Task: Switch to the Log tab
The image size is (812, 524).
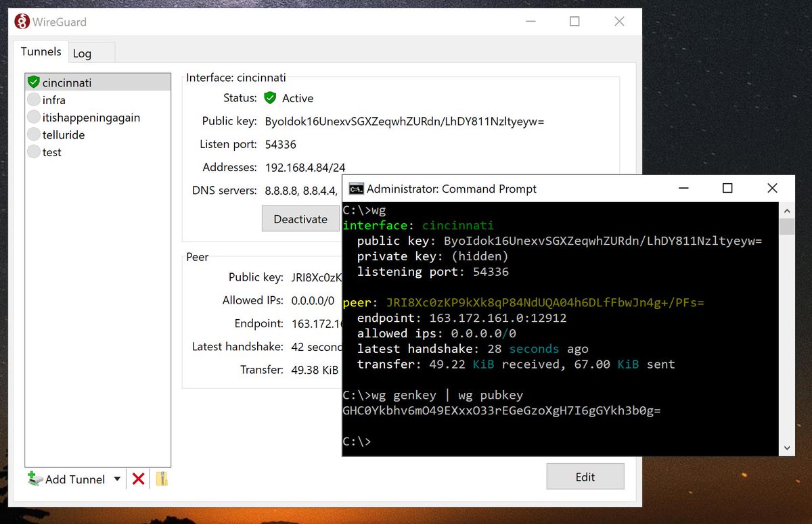Action: (82, 53)
